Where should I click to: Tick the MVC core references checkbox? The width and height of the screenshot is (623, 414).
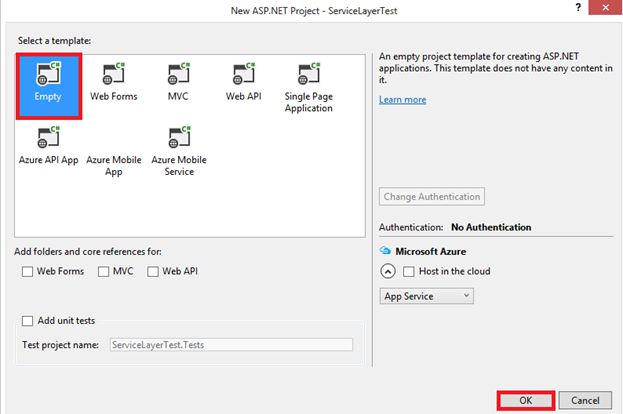point(103,271)
